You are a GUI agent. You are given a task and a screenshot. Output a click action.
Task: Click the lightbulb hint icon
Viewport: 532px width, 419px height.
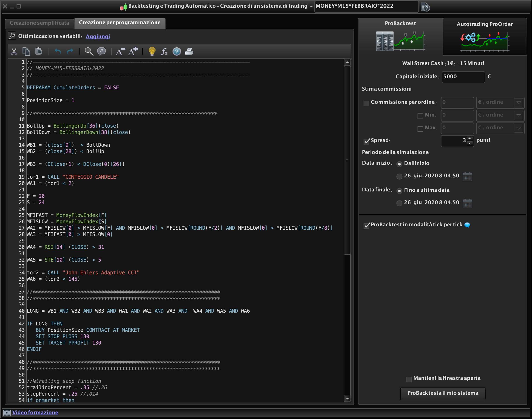[152, 51]
